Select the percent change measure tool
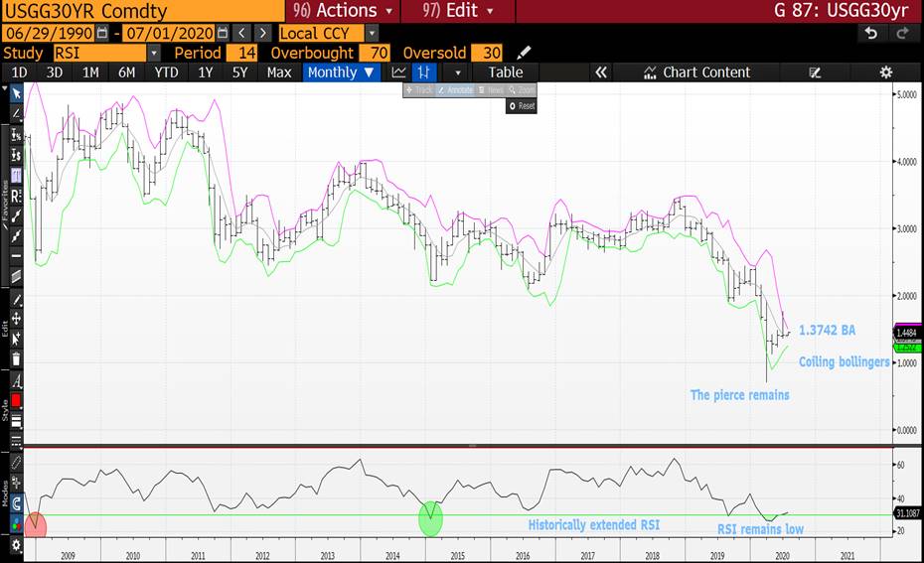This screenshot has width=924, height=563. tap(17, 135)
